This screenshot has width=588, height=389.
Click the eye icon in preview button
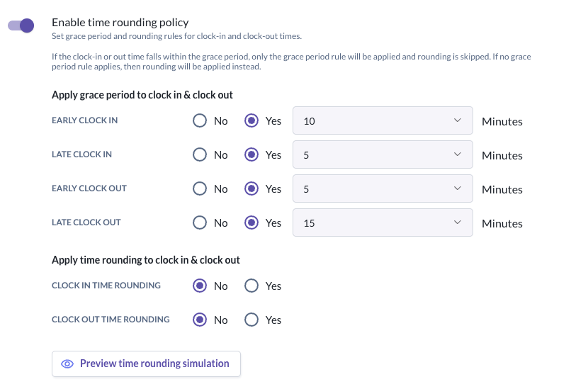(x=67, y=363)
